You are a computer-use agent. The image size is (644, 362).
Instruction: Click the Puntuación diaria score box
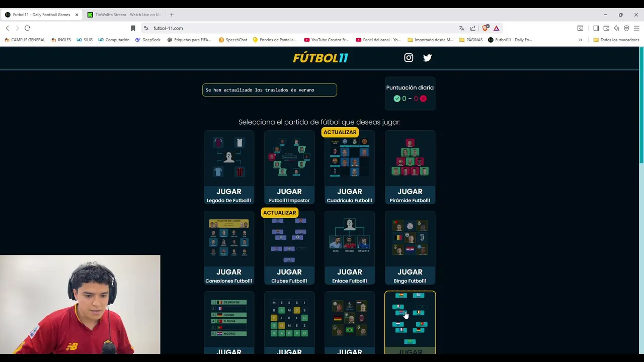410,93
